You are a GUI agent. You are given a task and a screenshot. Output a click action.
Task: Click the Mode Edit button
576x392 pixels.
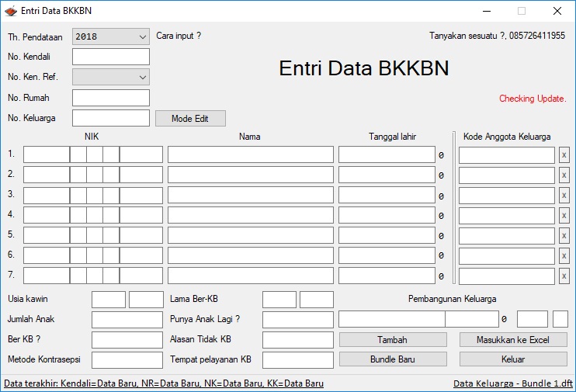[x=190, y=118]
